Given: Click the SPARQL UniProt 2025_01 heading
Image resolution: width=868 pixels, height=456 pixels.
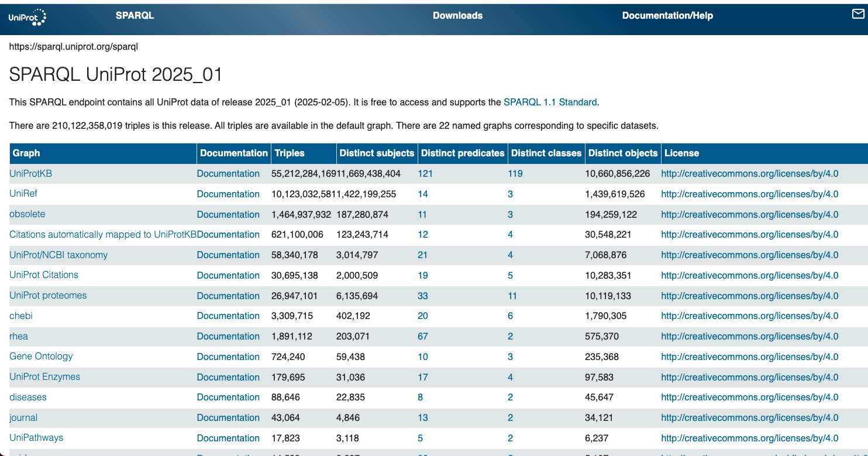Looking at the screenshot, I should (x=116, y=74).
